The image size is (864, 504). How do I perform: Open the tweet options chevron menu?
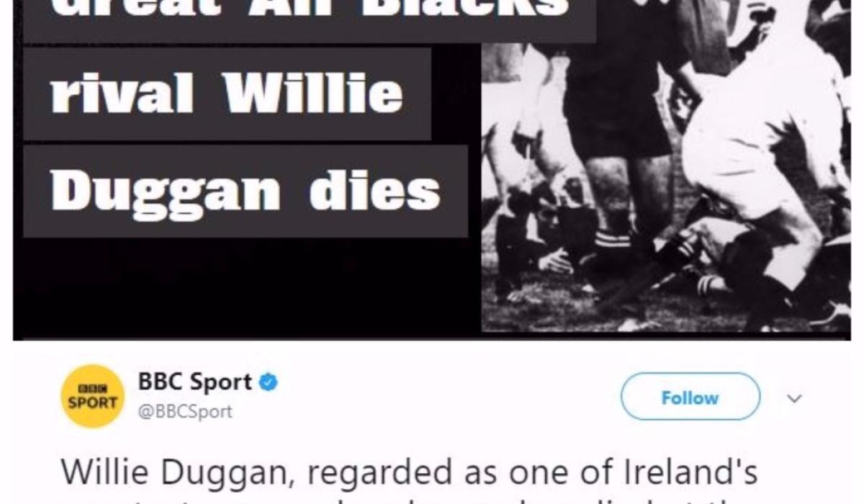(x=793, y=398)
